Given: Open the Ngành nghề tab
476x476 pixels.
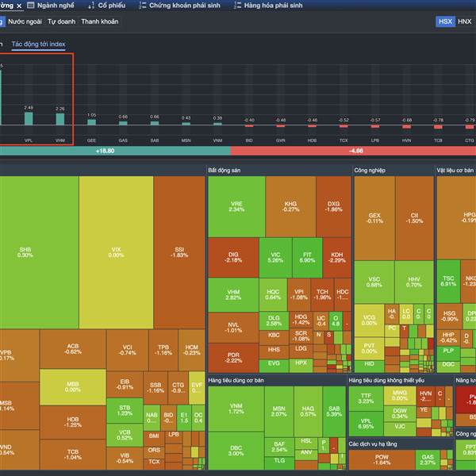Looking at the screenshot, I should (51, 6).
